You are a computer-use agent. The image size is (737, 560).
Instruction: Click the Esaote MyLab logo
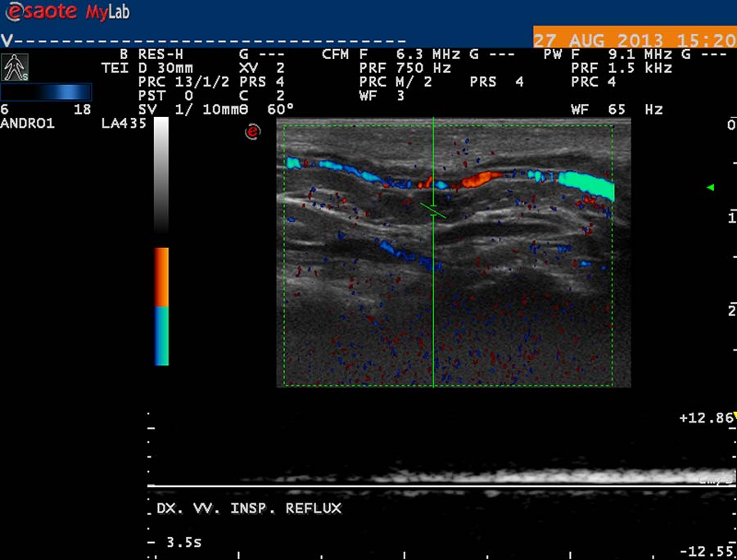point(66,12)
